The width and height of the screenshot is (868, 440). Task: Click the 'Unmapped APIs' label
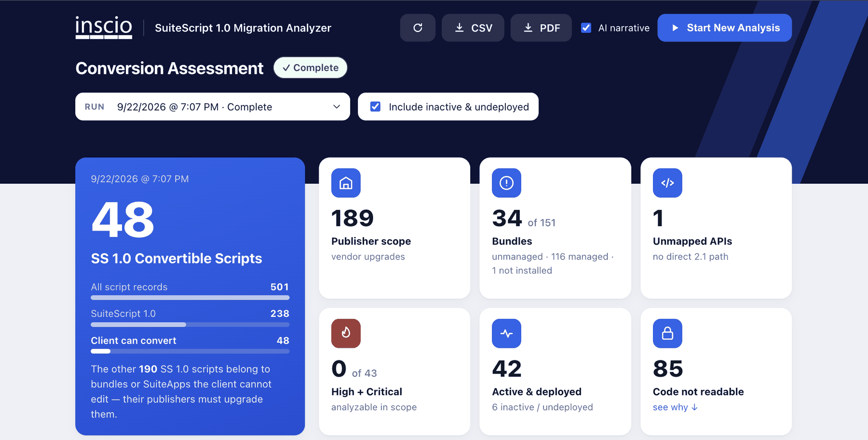[x=692, y=241]
